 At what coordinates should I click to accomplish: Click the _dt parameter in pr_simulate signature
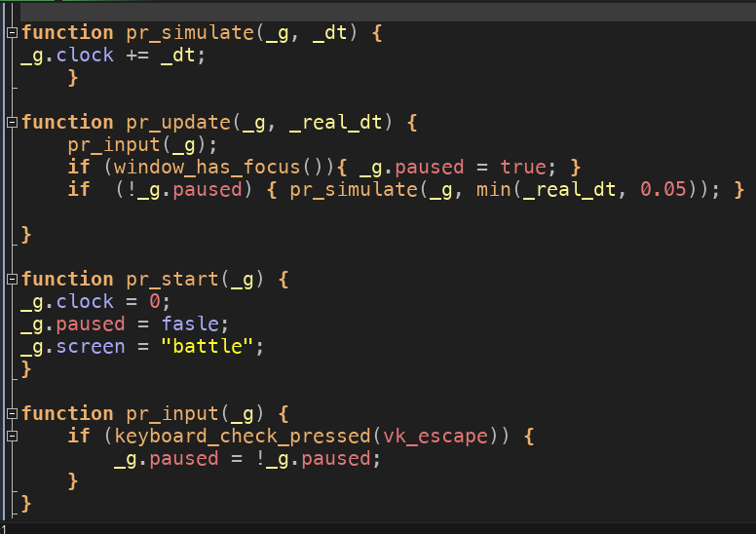click(x=330, y=33)
